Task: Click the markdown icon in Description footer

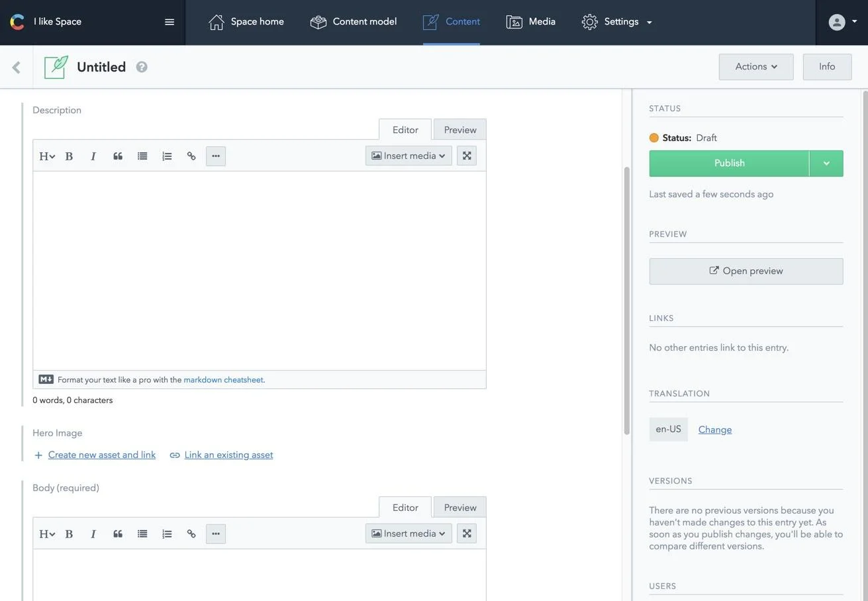Action: [46, 379]
